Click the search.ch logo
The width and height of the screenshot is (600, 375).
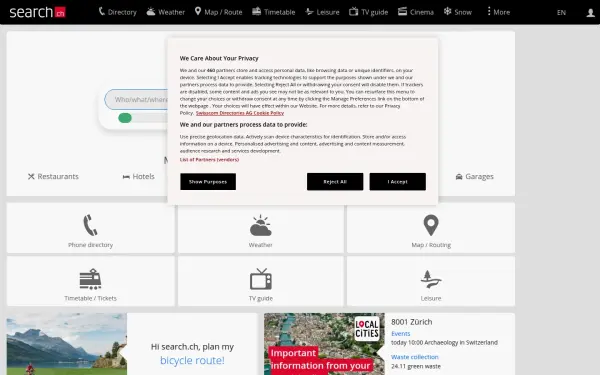37,12
